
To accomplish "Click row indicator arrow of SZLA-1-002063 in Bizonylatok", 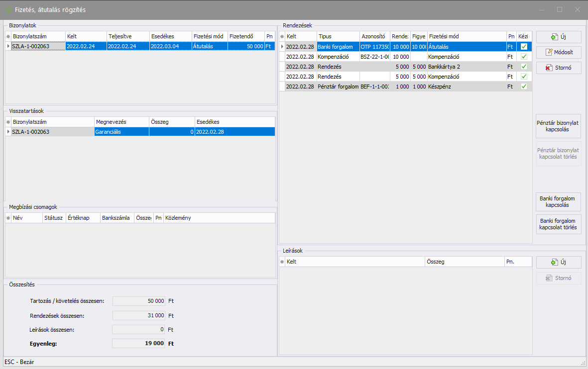I will click(x=8, y=46).
